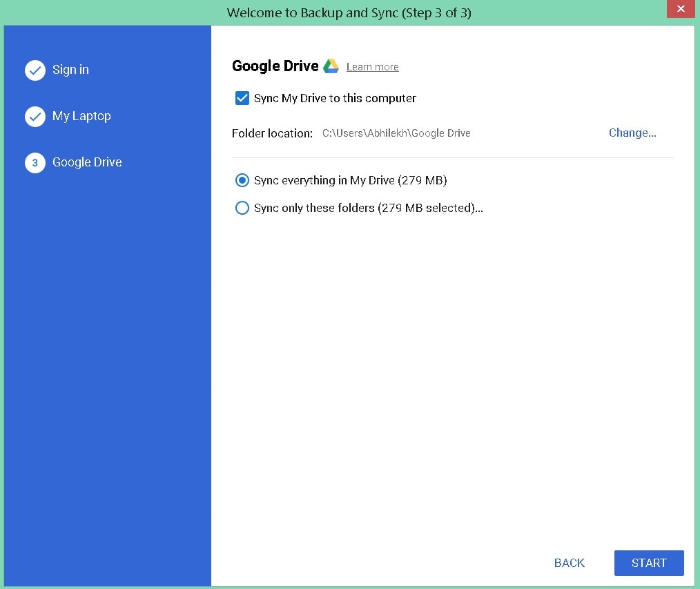Click the step 3 number circle icon
This screenshot has height=589, width=700.
(35, 163)
